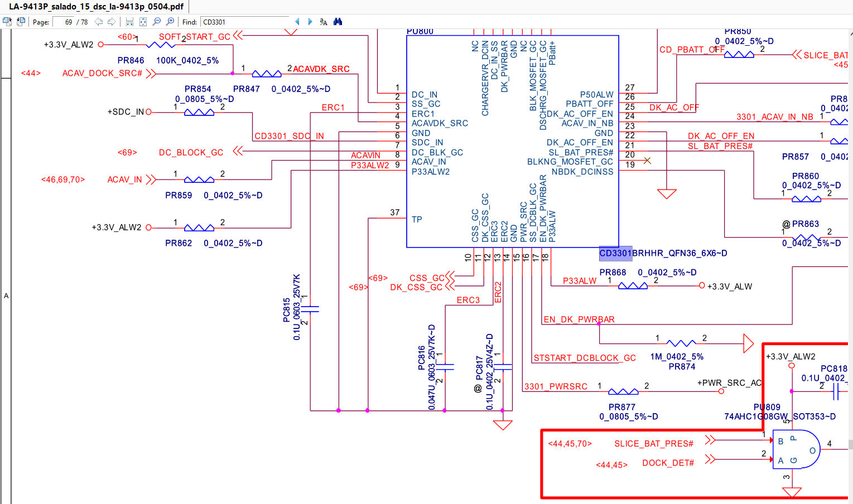Click the PC815 capacitor designator
853x504 pixels.
pyautogui.click(x=286, y=309)
